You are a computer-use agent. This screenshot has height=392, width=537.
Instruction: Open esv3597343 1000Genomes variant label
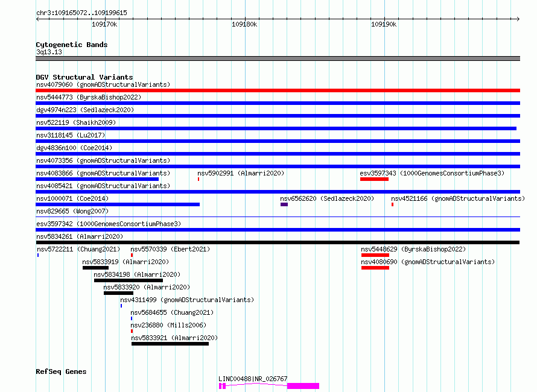tap(432, 173)
